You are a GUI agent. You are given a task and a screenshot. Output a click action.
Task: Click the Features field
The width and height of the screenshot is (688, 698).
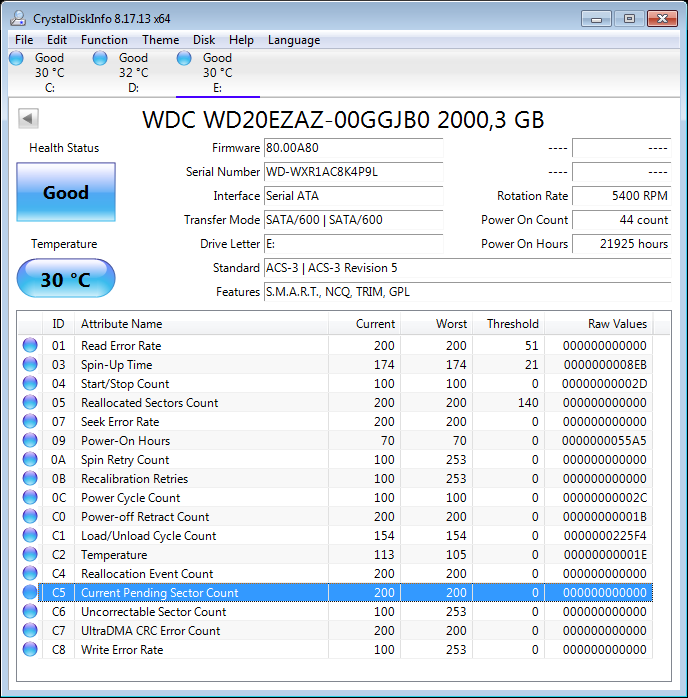467,292
